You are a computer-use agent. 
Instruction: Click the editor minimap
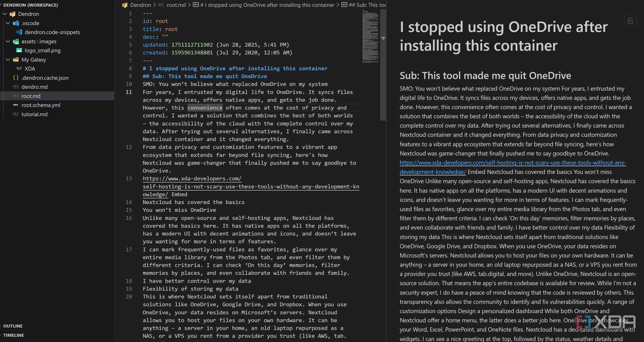point(370,36)
